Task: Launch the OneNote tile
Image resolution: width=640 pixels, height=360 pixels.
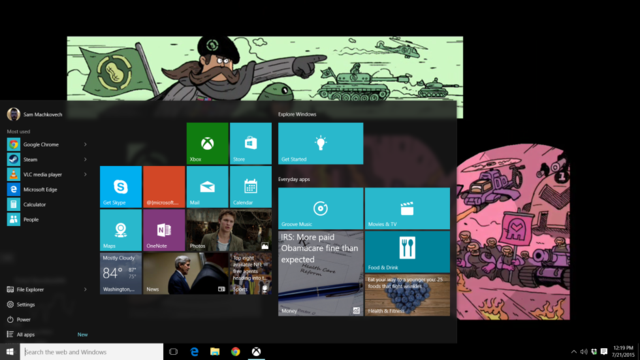Action: tap(164, 230)
